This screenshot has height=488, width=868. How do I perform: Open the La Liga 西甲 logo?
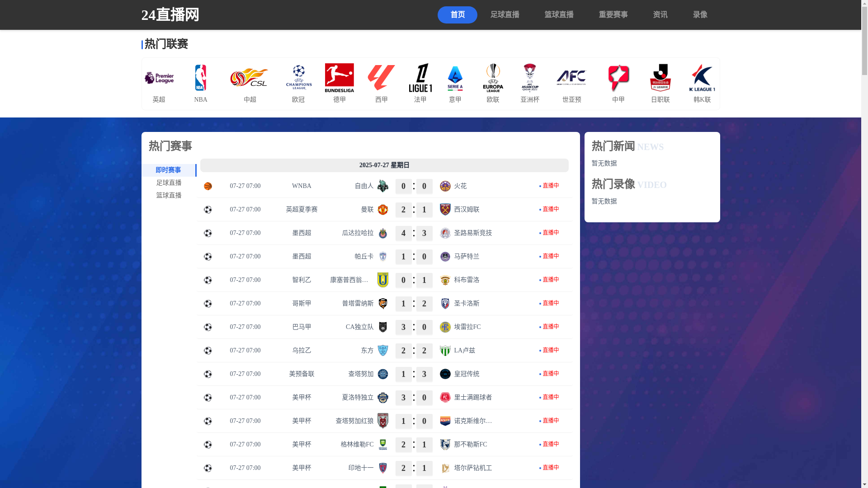click(382, 78)
